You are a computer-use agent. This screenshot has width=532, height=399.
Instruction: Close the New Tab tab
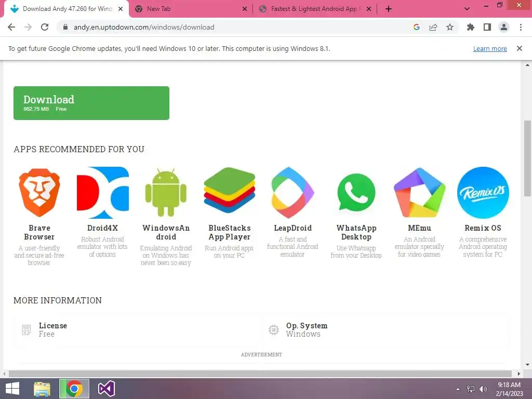click(245, 9)
